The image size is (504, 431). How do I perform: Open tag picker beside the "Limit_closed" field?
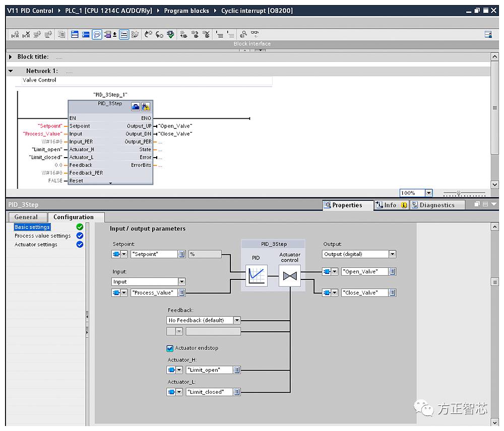pos(237,392)
